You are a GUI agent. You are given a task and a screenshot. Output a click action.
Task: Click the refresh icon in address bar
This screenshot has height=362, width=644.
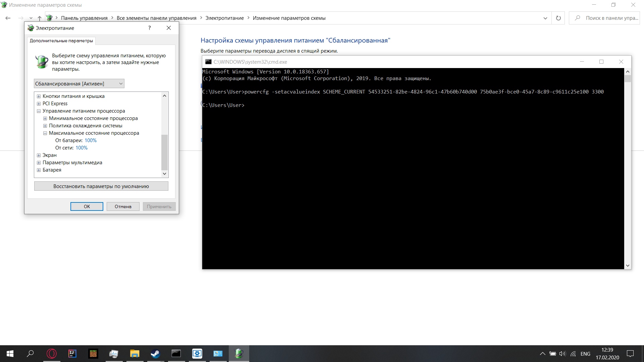coord(558,18)
